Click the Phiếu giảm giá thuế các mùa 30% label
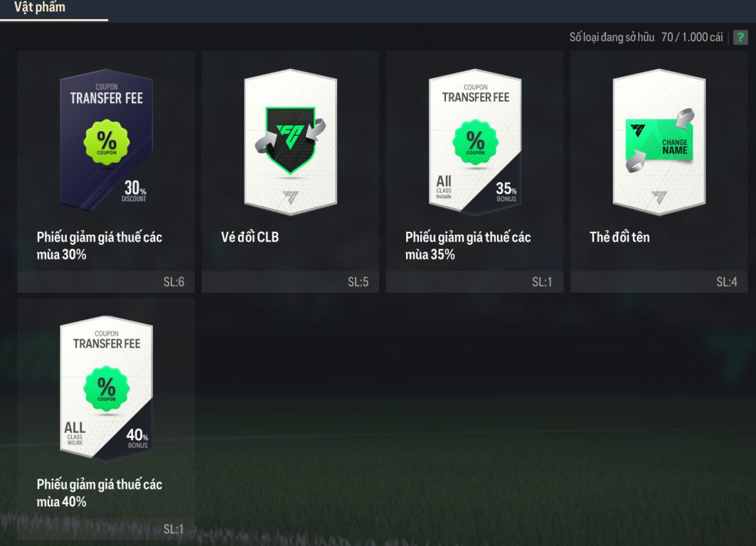Screen dimensions: 756x546 point(100,246)
